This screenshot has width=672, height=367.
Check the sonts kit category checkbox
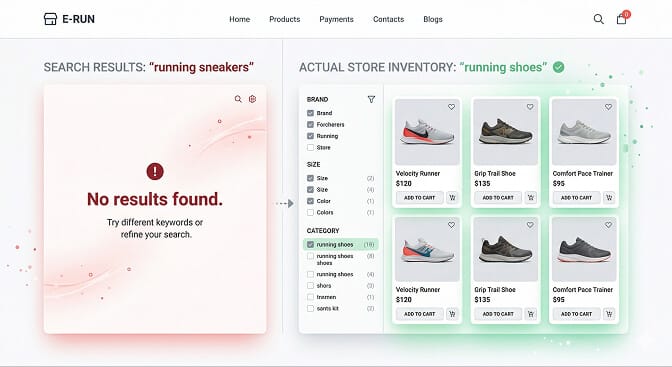(x=310, y=308)
